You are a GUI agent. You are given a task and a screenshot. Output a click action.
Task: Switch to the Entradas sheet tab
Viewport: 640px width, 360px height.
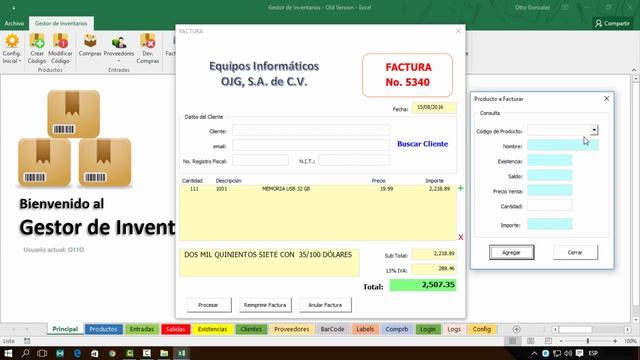click(x=142, y=329)
